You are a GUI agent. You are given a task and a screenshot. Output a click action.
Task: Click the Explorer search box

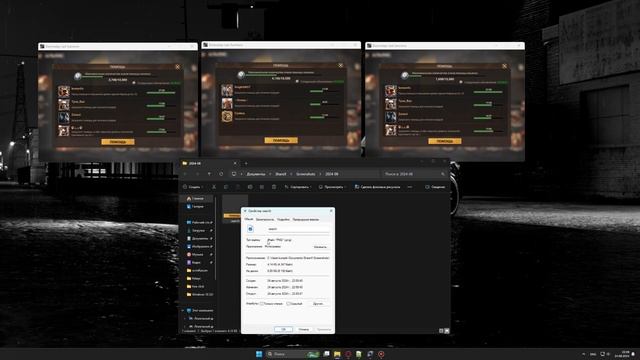point(413,174)
